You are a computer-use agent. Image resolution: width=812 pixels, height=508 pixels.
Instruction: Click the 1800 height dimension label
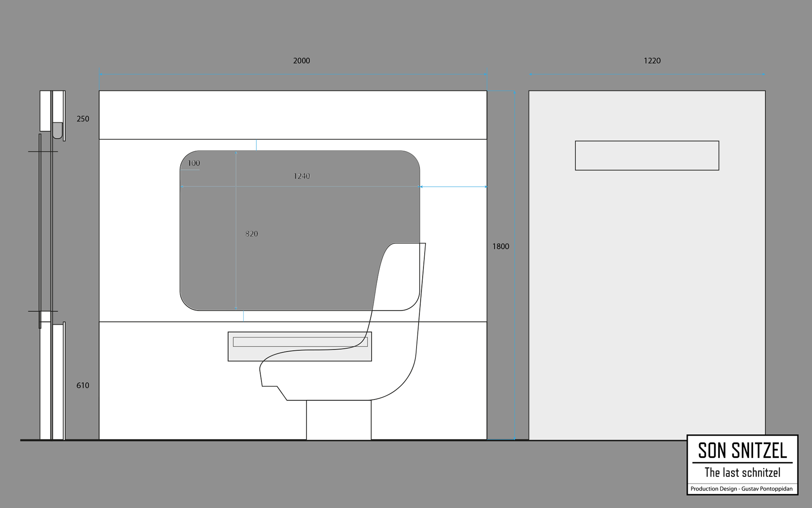[x=500, y=246]
